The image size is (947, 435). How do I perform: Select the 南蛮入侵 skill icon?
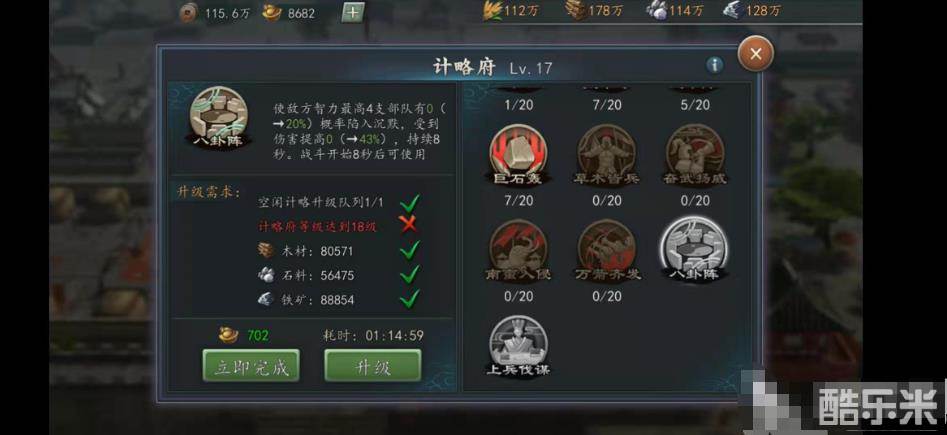pos(518,251)
